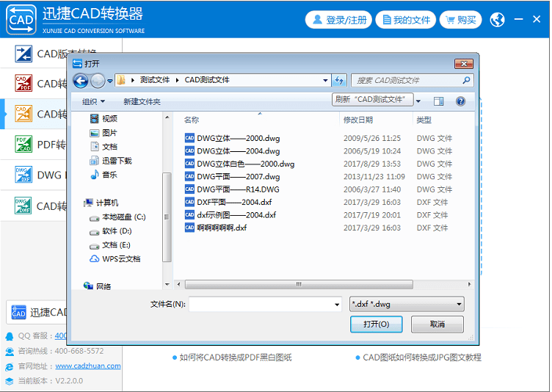This screenshot has height=392, width=552.
Task: Toggle the preview pane icon
Action: tap(439, 101)
